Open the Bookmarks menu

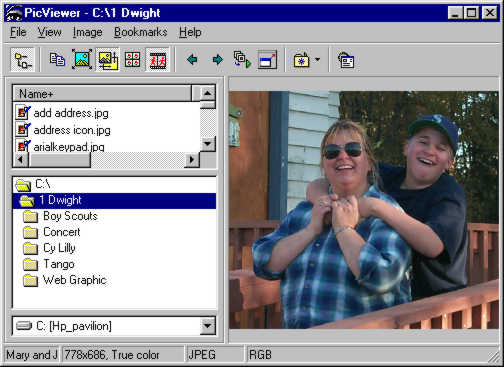(140, 32)
